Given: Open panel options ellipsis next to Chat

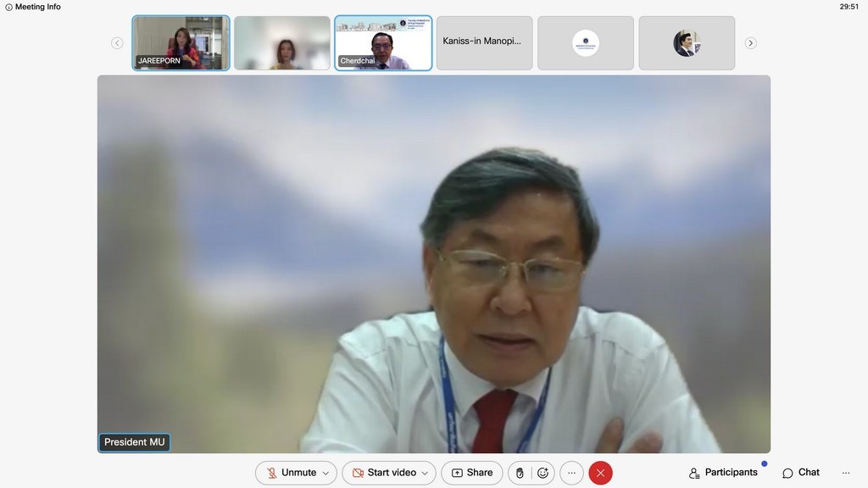Looking at the screenshot, I should tap(845, 473).
